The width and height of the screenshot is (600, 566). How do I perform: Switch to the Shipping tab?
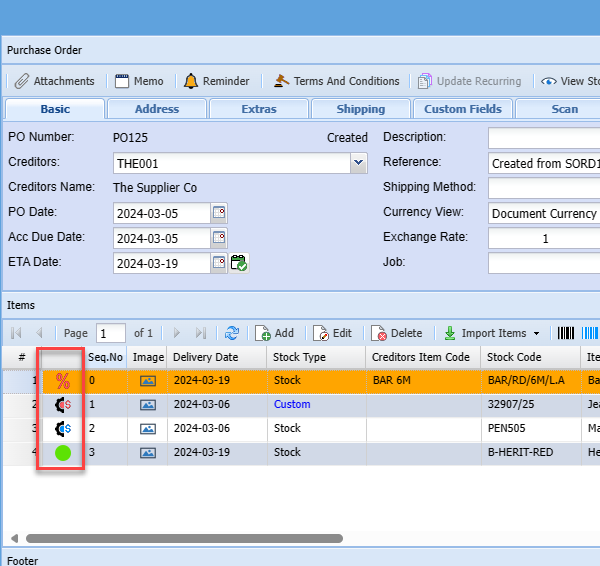coord(360,109)
